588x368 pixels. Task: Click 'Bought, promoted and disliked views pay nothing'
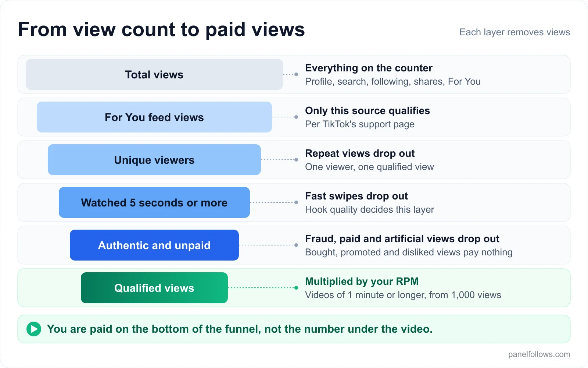[x=409, y=252]
